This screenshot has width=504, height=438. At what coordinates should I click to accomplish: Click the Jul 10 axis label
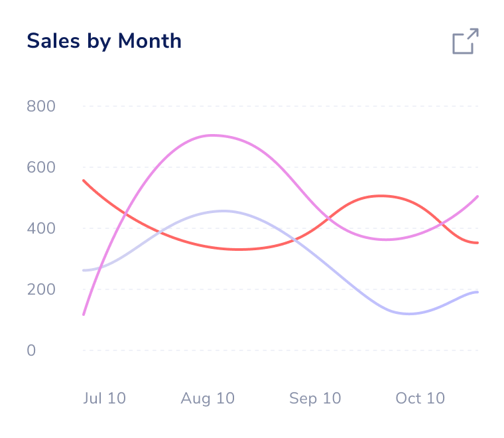tap(105, 398)
